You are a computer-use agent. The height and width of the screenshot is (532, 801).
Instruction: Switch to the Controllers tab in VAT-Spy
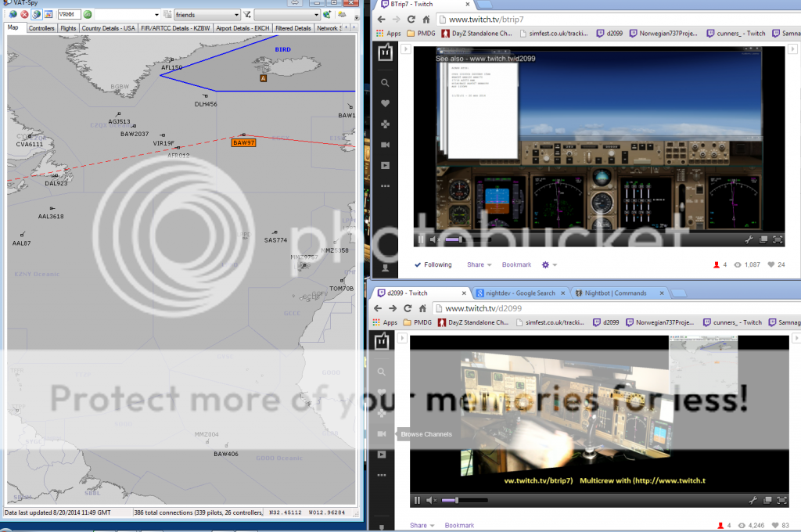pyautogui.click(x=41, y=28)
